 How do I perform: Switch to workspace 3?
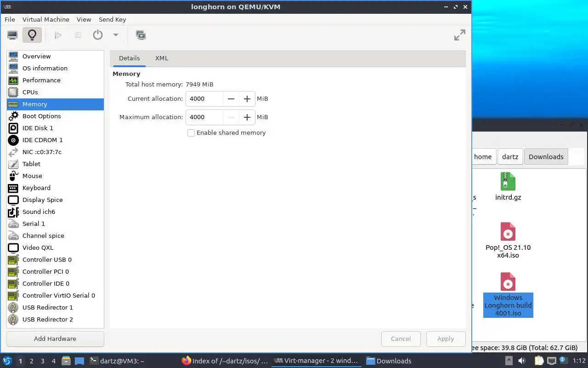click(42, 361)
